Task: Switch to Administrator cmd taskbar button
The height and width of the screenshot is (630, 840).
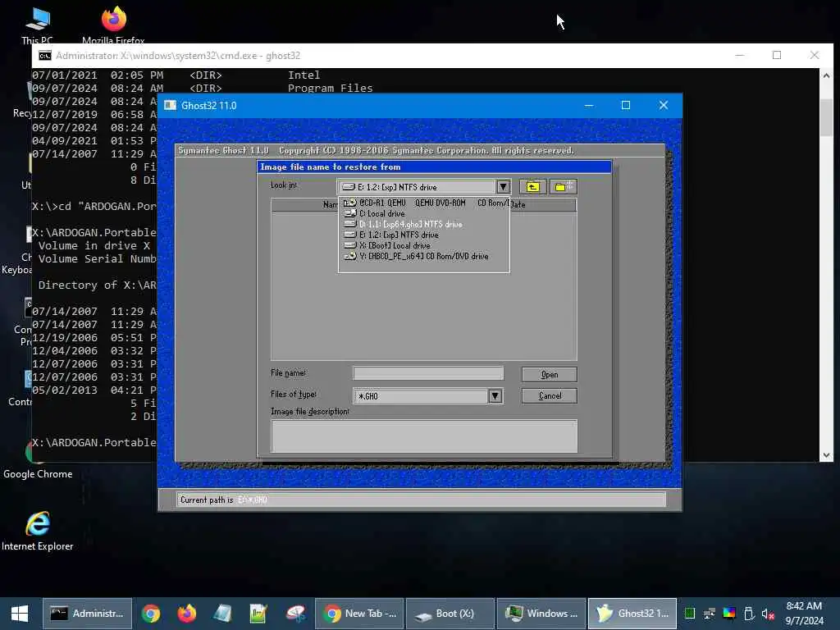Action: (87, 614)
